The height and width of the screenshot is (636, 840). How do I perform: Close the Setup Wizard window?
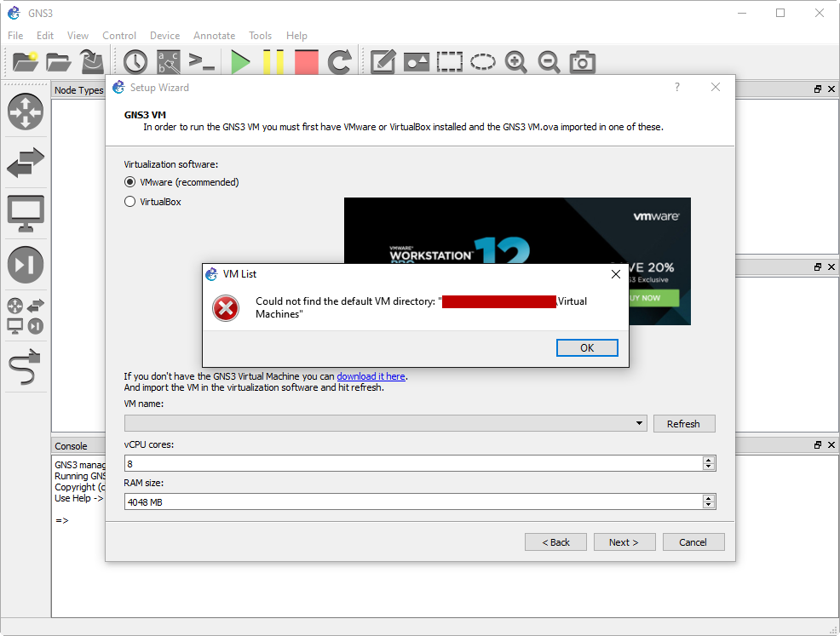click(715, 87)
